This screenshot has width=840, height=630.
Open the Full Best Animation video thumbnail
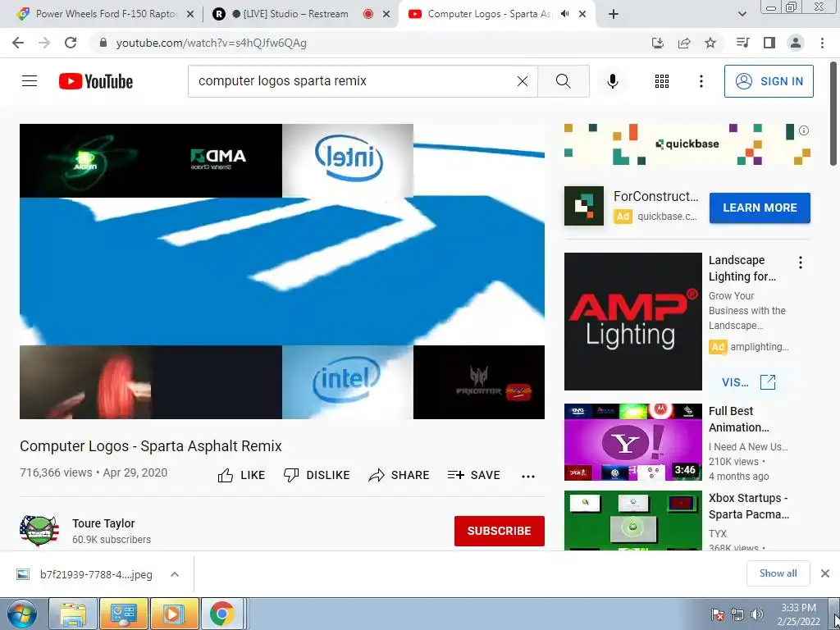[632, 442]
